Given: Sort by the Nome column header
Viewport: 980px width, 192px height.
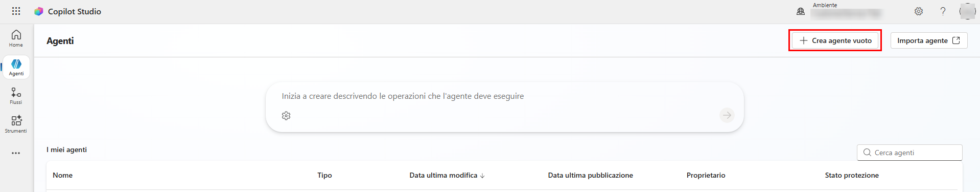Looking at the screenshot, I should click(x=63, y=175).
